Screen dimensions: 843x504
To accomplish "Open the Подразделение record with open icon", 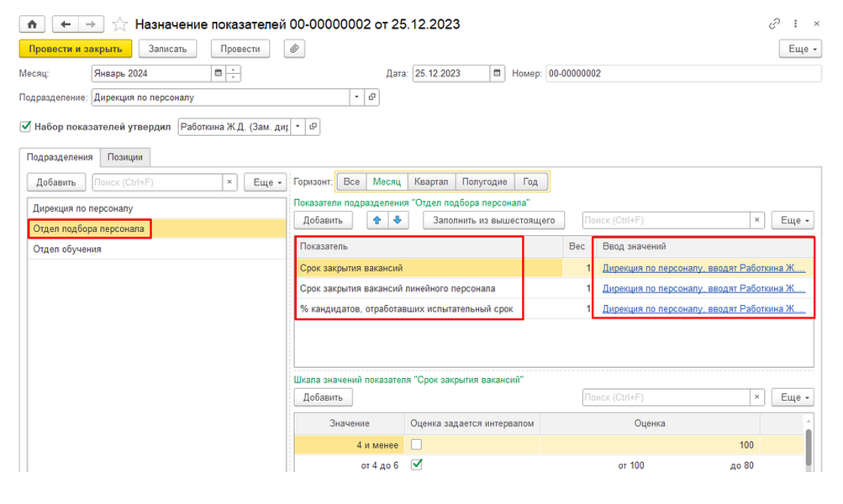I will [x=373, y=97].
